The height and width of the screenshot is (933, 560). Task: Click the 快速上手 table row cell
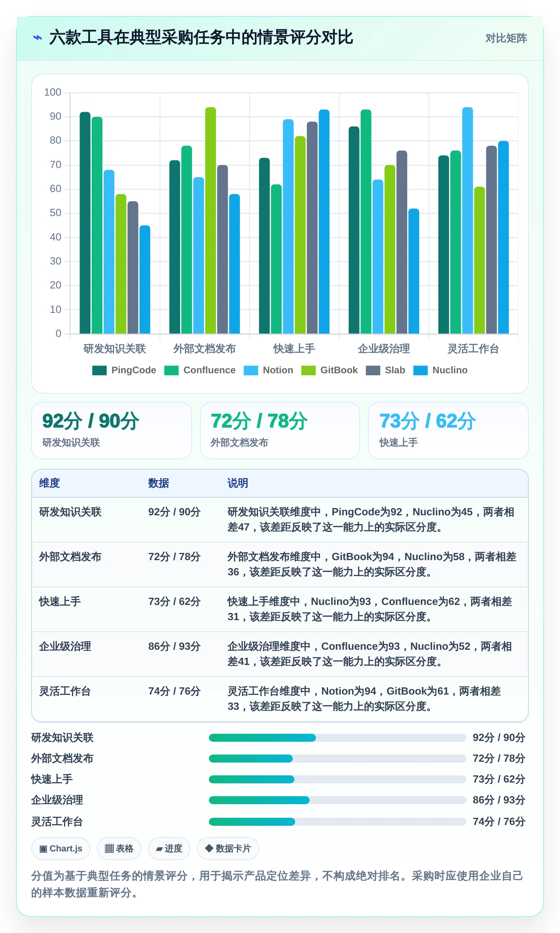coord(60,602)
